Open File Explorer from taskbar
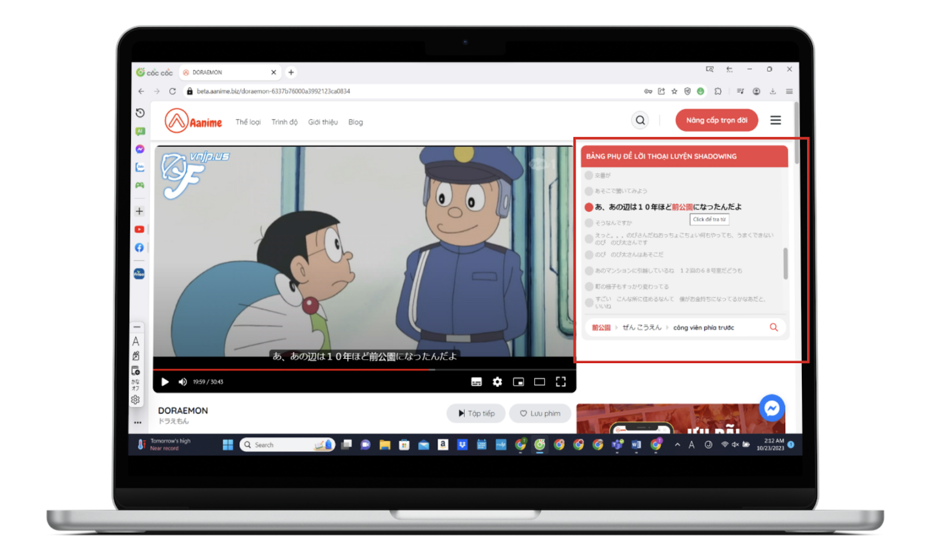This screenshot has height=560, width=927. point(385,445)
